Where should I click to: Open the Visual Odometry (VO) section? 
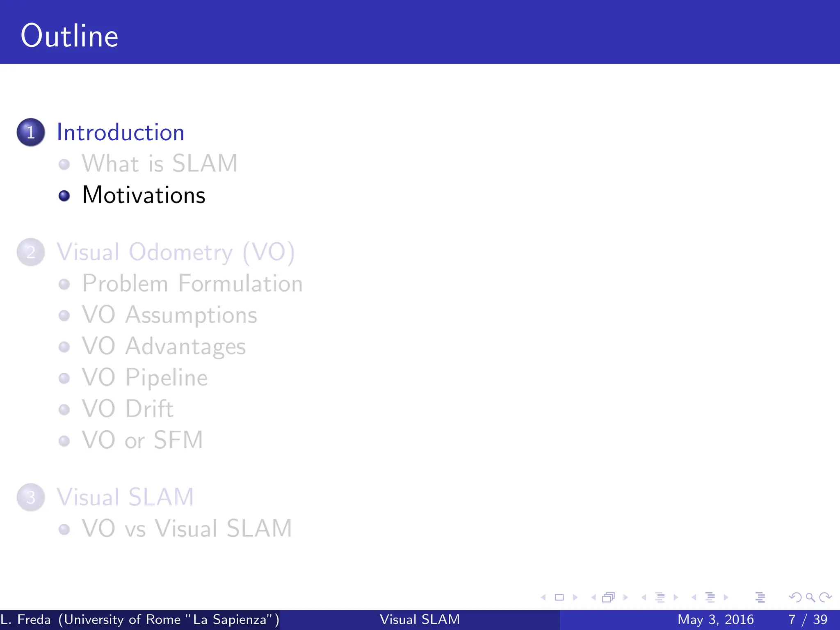pyautogui.click(x=176, y=252)
